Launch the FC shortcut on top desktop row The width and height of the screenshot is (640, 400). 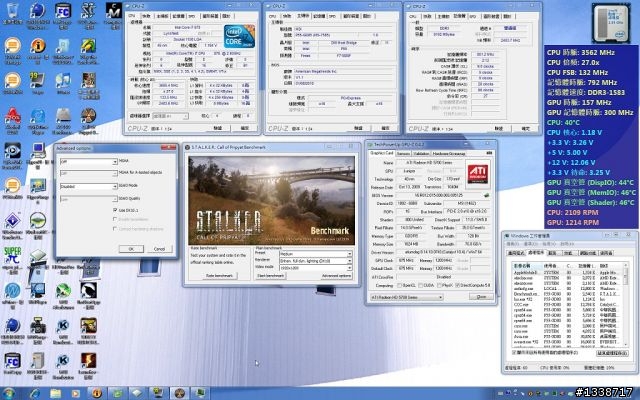[x=63, y=12]
